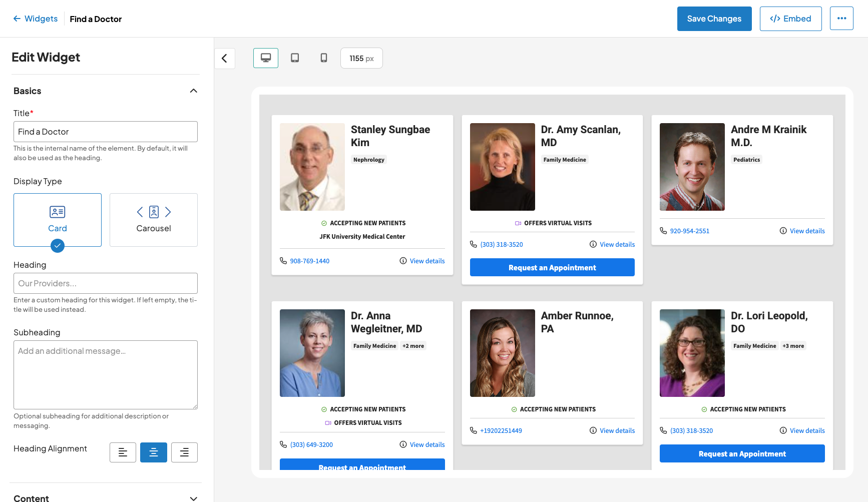Select left heading alignment
Image resolution: width=868 pixels, height=502 pixels.
pyautogui.click(x=123, y=452)
